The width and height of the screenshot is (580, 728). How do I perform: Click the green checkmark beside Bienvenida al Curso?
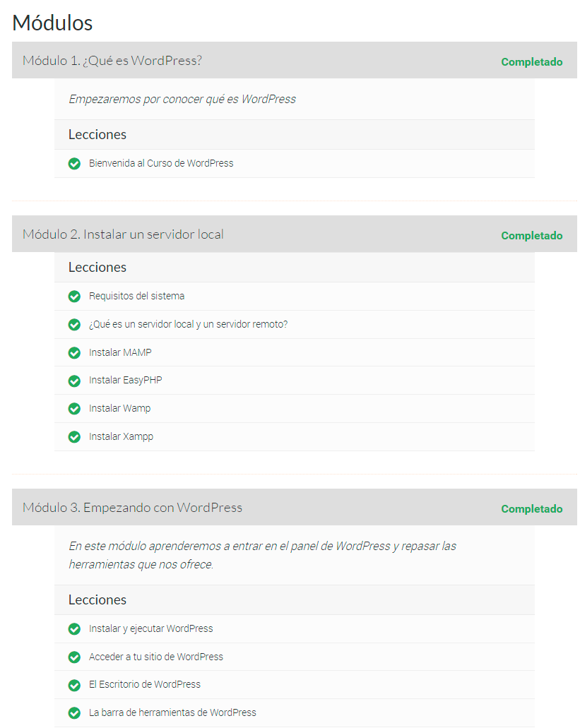(74, 164)
